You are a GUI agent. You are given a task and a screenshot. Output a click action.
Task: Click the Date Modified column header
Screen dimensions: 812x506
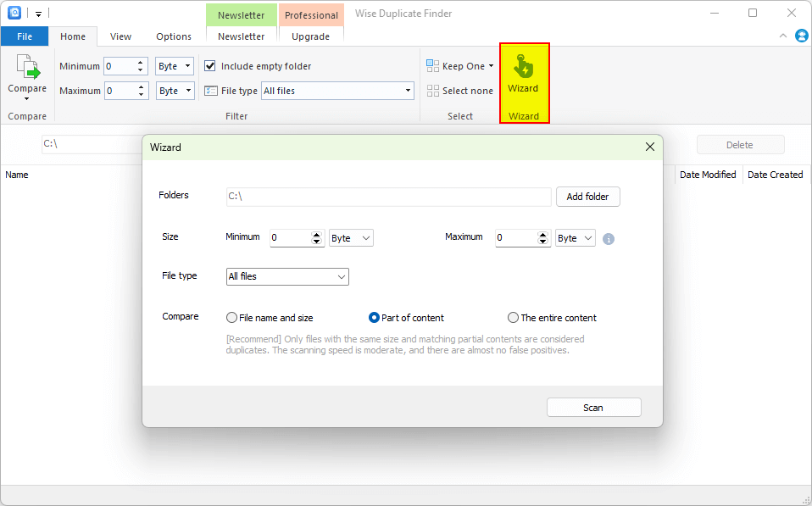pos(708,175)
